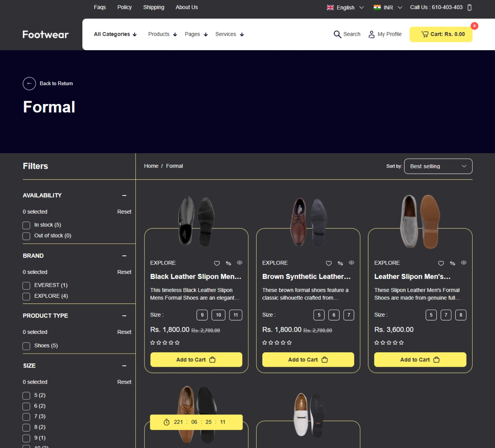Image resolution: width=495 pixels, height=448 pixels.
Task: Open the Shipping link
Action: (154, 7)
